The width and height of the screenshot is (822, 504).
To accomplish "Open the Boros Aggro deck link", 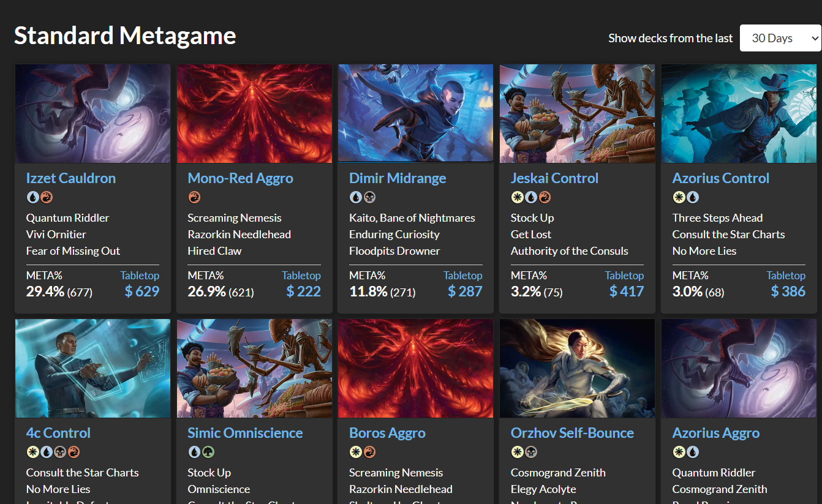I will pos(387,433).
